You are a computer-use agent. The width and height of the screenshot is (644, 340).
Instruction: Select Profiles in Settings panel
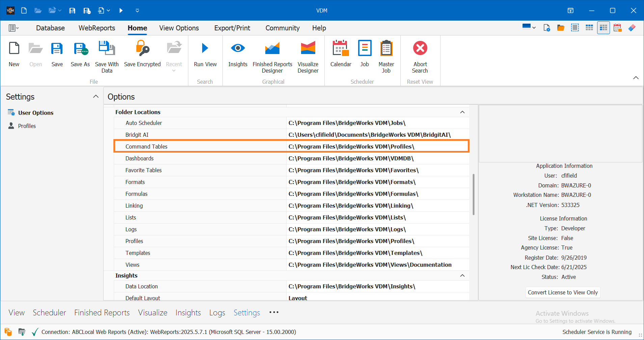(x=27, y=126)
